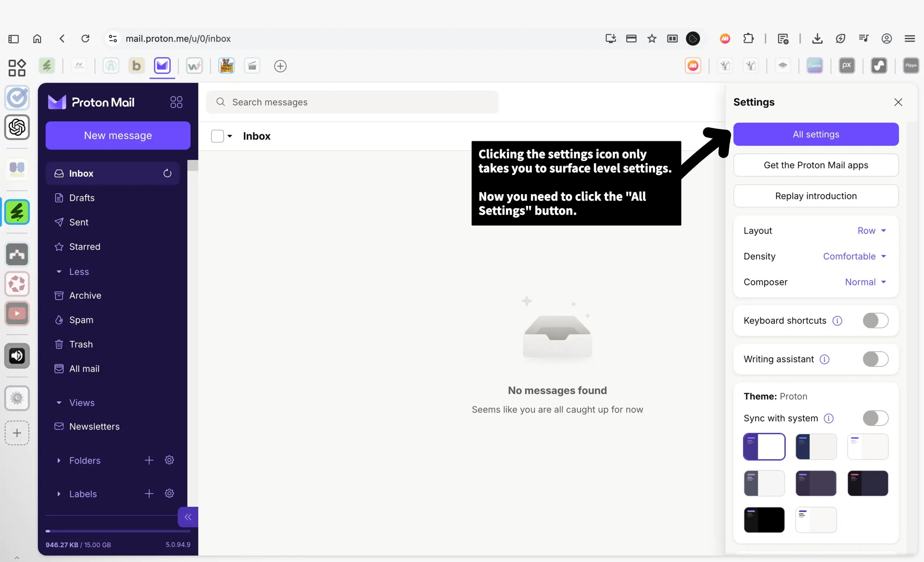Open the Density Comfortable dropdown
This screenshot has height=562, width=924.
[x=854, y=256]
